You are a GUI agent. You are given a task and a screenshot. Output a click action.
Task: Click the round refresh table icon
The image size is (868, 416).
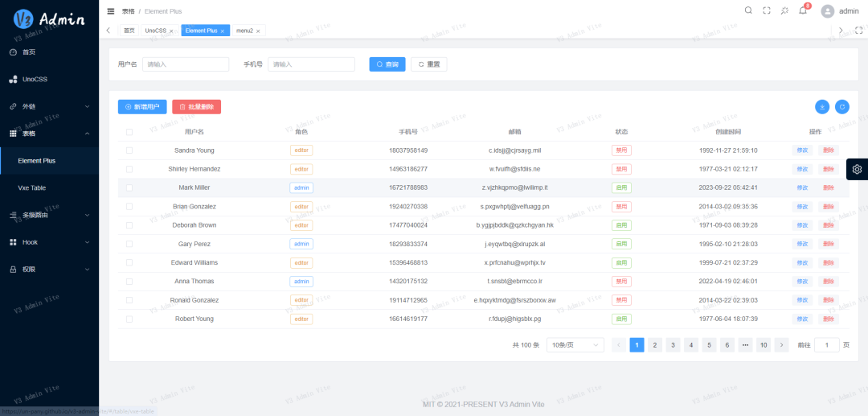(x=841, y=106)
